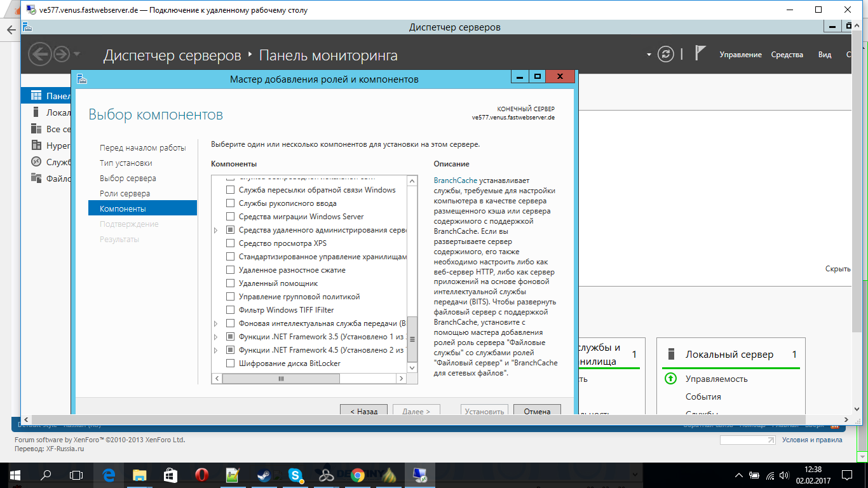Click the Local Server tile icon

click(x=670, y=355)
